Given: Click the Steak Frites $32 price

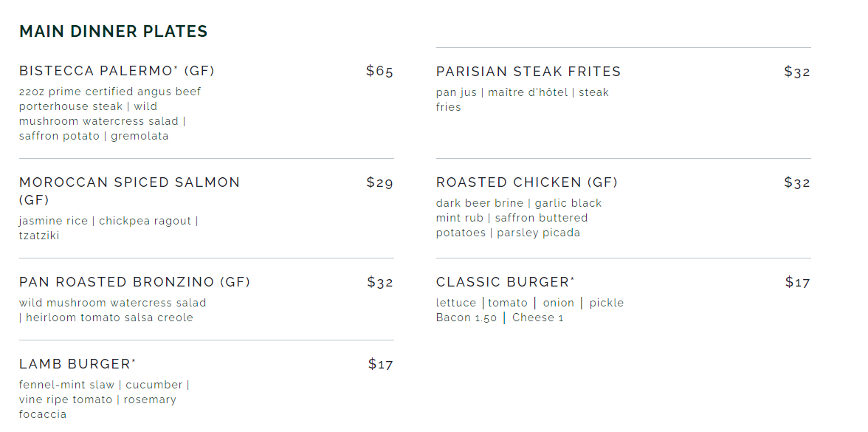Looking at the screenshot, I should pos(796,72).
